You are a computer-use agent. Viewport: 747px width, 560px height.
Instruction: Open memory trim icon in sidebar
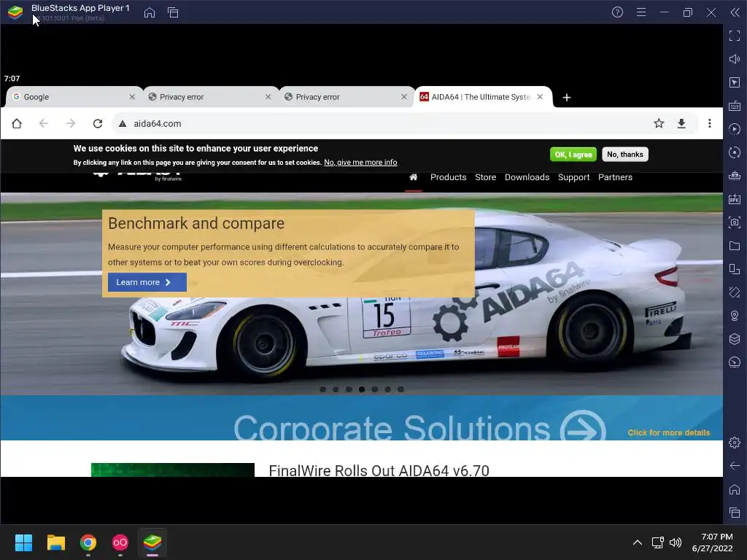click(x=735, y=176)
